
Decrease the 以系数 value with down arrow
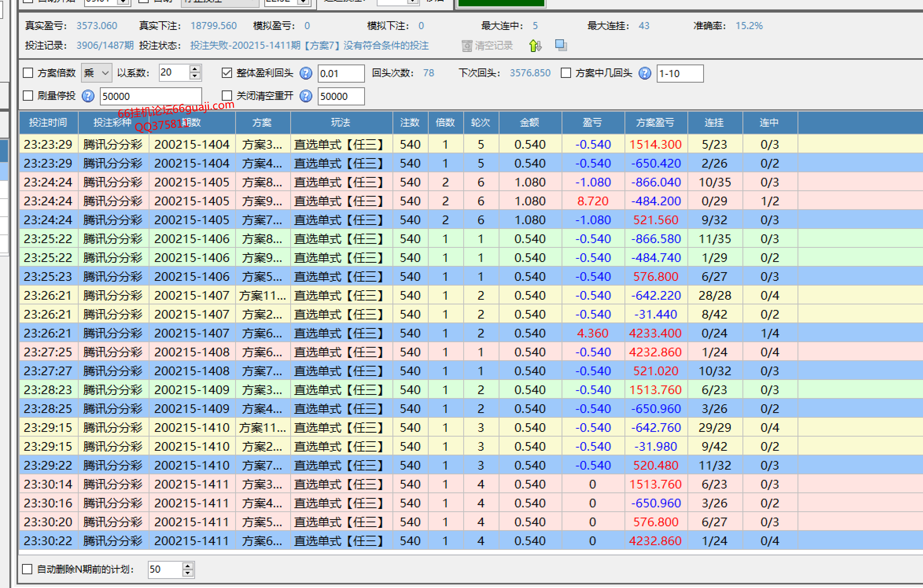pyautogui.click(x=195, y=77)
